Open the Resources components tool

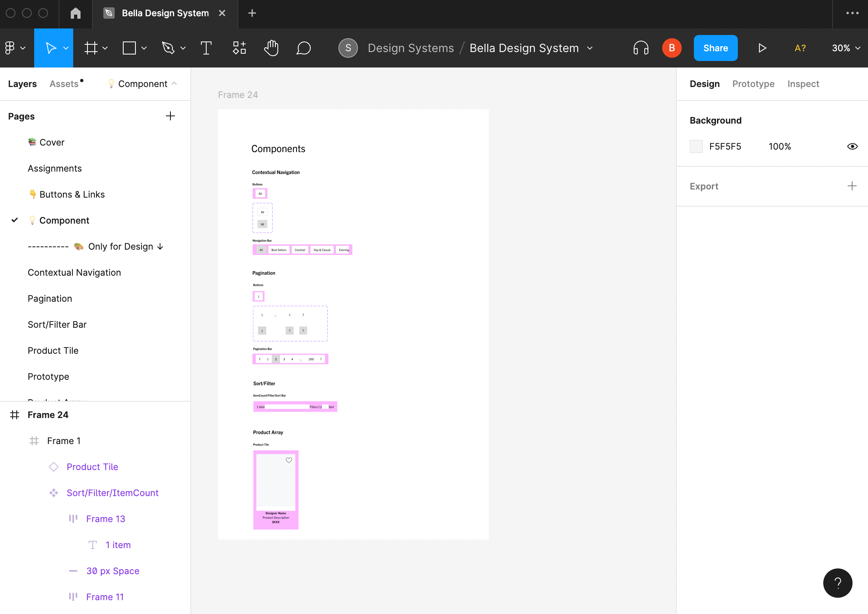[240, 48]
